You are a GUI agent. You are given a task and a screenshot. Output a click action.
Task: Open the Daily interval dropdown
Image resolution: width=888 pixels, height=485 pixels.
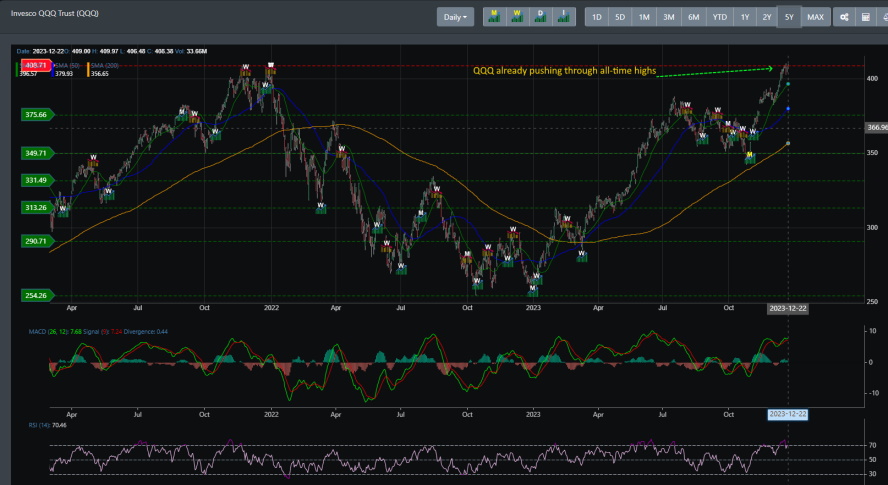pyautogui.click(x=455, y=17)
